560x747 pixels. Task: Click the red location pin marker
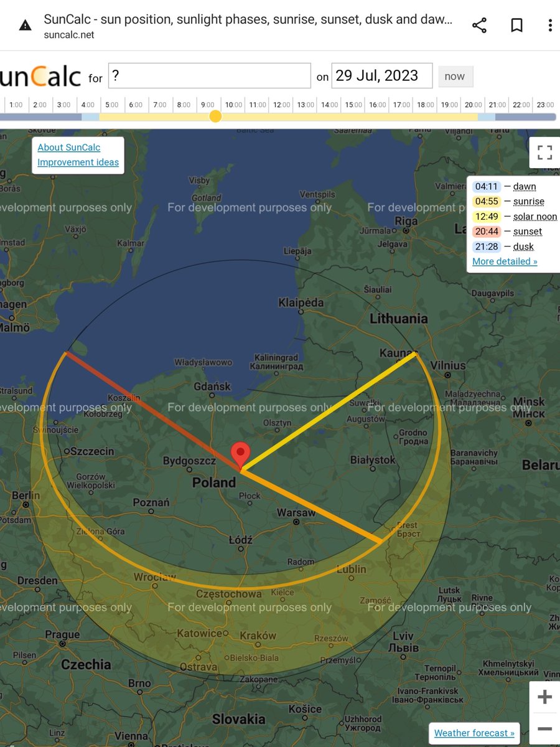(x=240, y=456)
